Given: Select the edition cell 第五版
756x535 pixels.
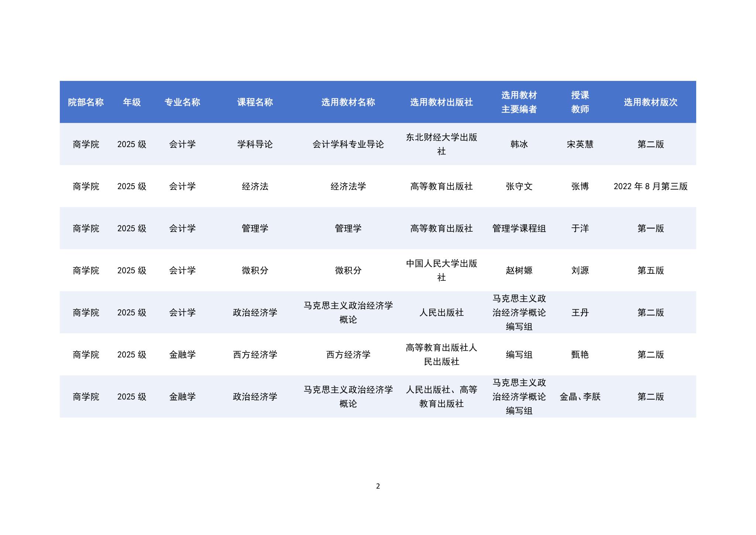Looking at the screenshot, I should point(651,270).
